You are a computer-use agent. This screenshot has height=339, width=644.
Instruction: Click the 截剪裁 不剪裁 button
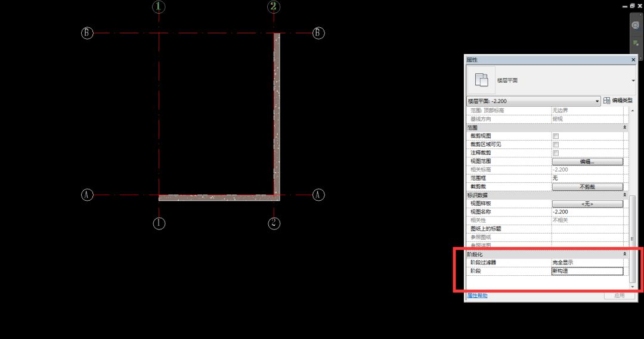pos(587,186)
